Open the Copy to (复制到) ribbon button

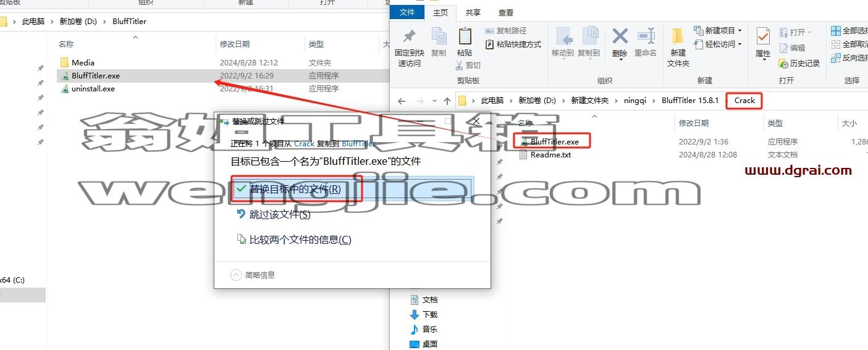pos(589,42)
